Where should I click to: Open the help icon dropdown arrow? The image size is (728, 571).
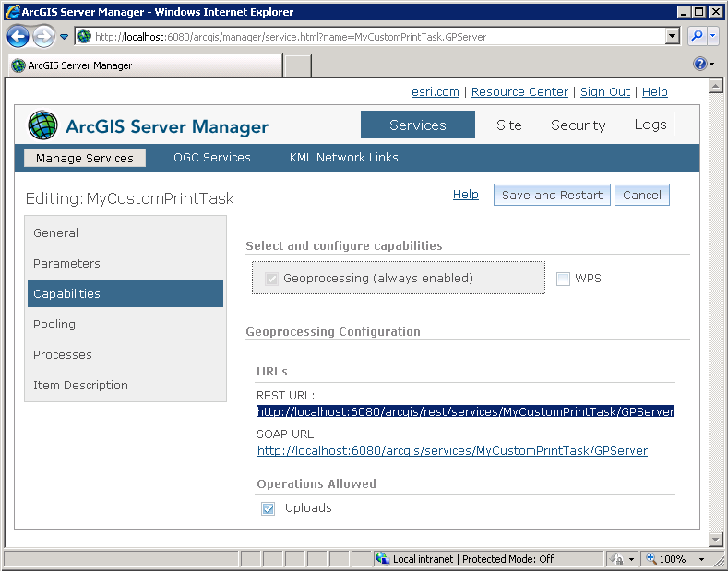(x=712, y=64)
